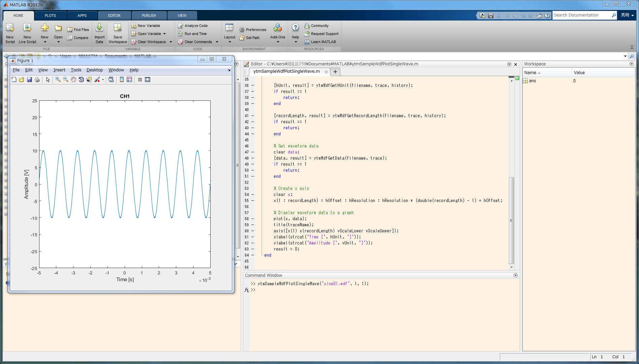Toggle the Edit Plot arrow tool
Image resolution: width=639 pixels, height=364 pixels.
48,80
